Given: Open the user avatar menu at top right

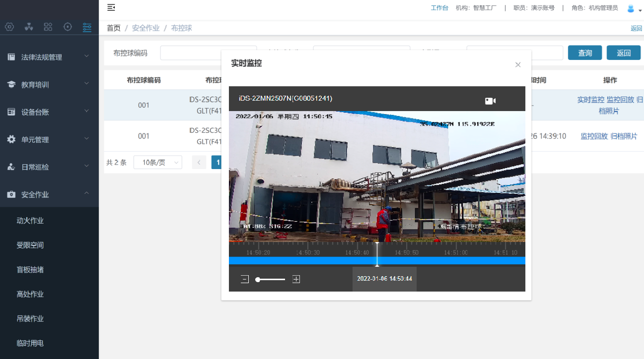Looking at the screenshot, I should 631,8.
